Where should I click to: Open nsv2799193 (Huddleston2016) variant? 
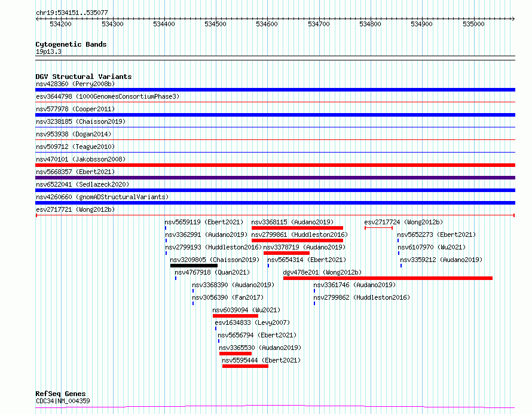tap(213, 247)
